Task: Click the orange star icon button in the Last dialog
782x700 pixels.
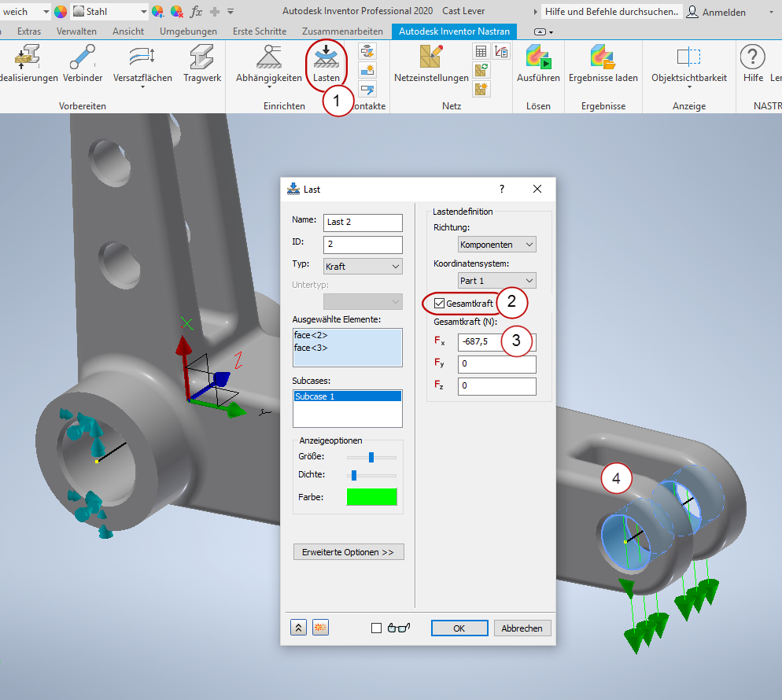Action: 320,628
